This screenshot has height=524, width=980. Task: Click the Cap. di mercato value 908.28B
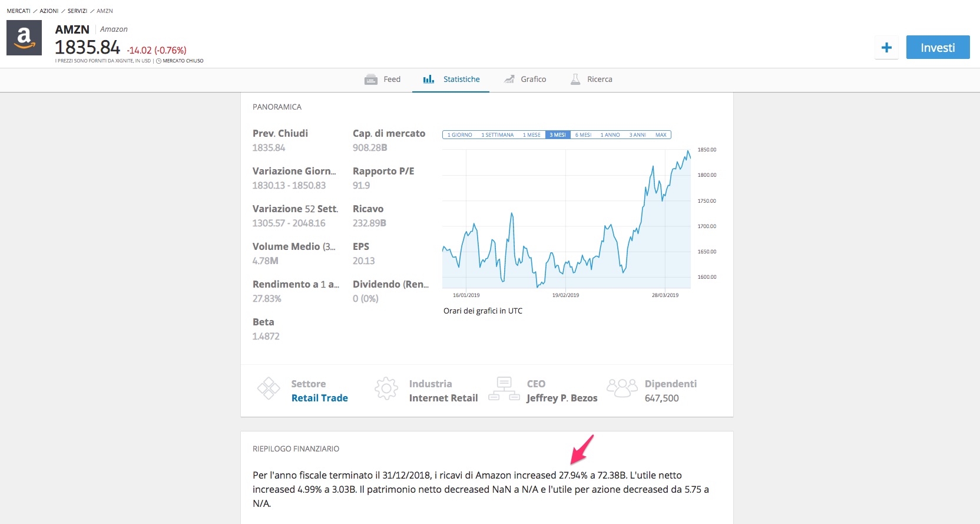click(x=370, y=148)
